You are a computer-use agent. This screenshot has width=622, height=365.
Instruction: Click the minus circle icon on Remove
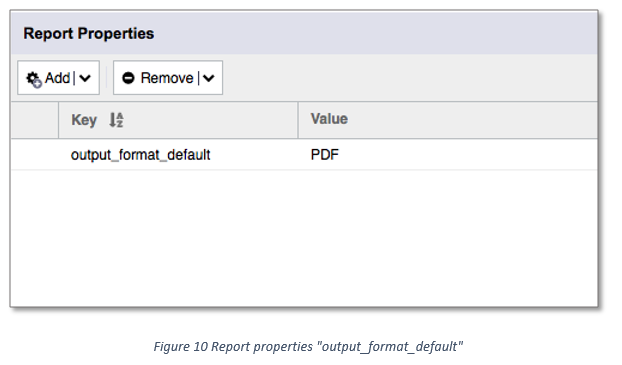(x=128, y=78)
